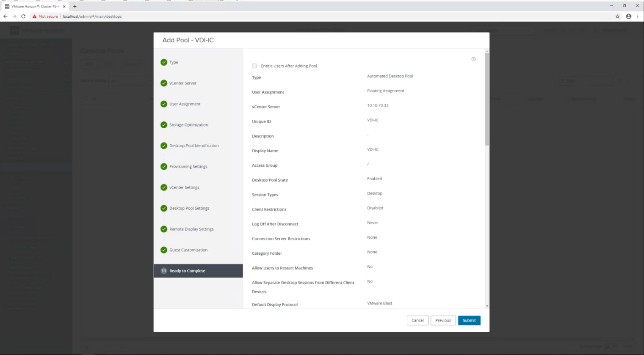
Task: Open the browser profile icon
Action: tap(628, 17)
